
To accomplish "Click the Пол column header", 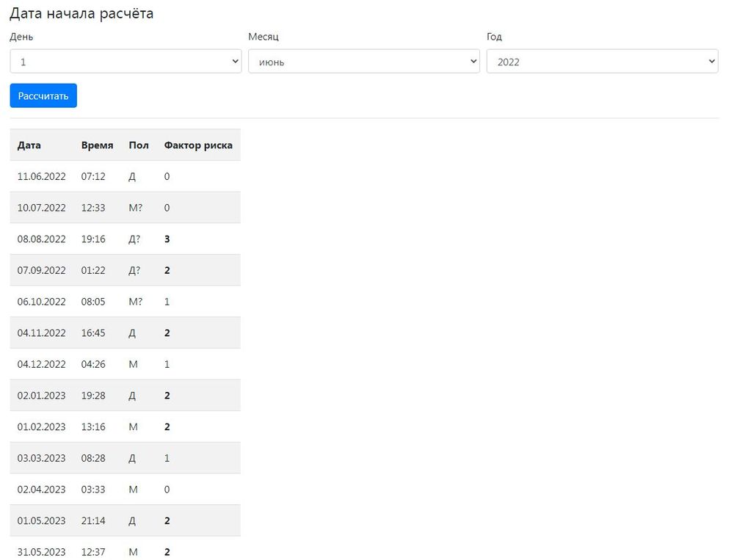I will (139, 145).
